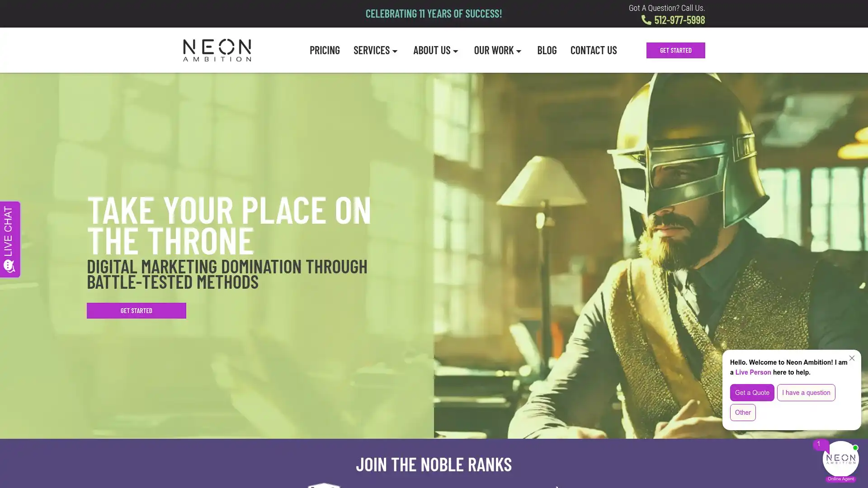Select Other chat option
The image size is (868, 488).
pyautogui.click(x=742, y=412)
